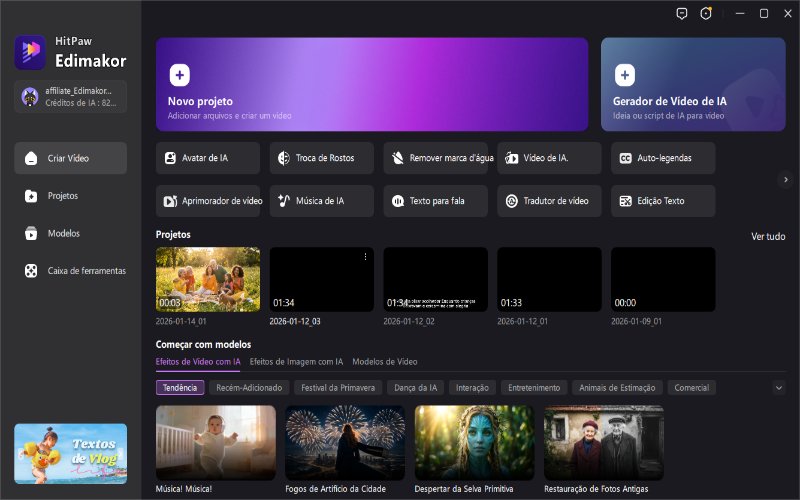The width and height of the screenshot is (800, 500).
Task: Open three-dot menu on project thumbnail
Action: 365,257
